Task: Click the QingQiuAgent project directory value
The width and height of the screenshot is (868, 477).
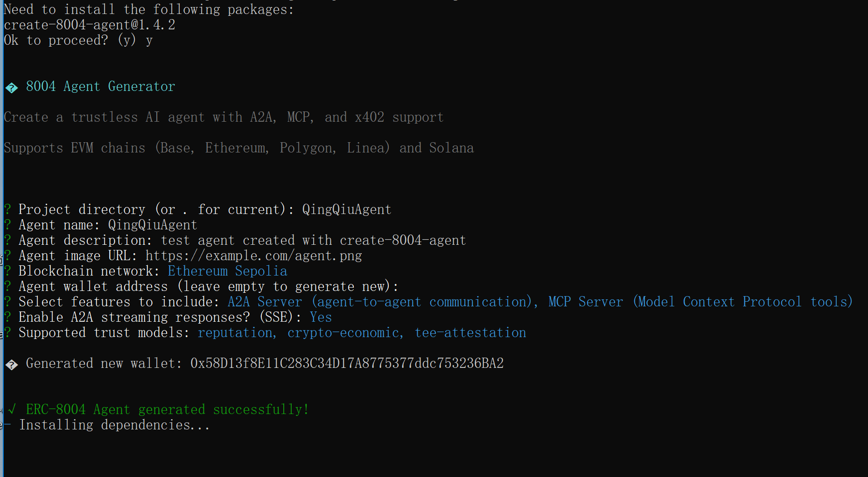Action: tap(346, 209)
